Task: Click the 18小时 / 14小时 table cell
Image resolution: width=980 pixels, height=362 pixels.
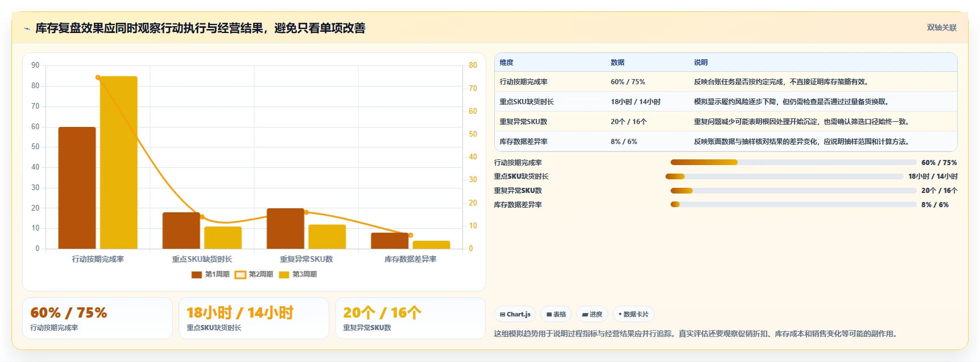Action: coord(635,102)
